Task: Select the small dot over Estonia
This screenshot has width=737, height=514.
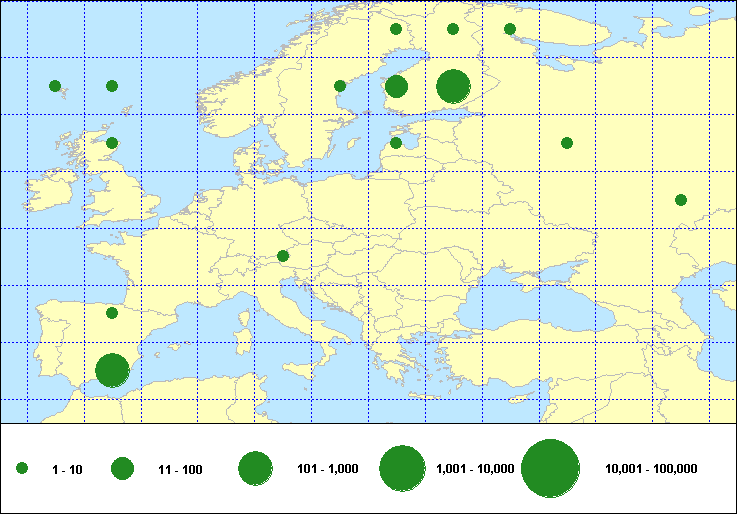Action: pos(396,143)
